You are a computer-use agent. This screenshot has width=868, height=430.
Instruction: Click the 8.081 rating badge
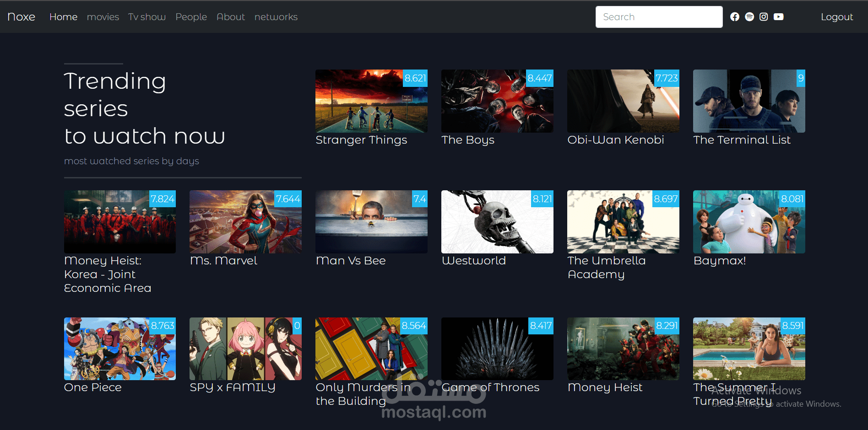point(792,199)
